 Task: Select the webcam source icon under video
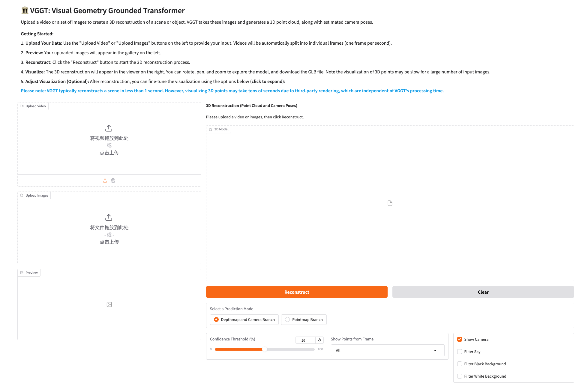point(113,180)
